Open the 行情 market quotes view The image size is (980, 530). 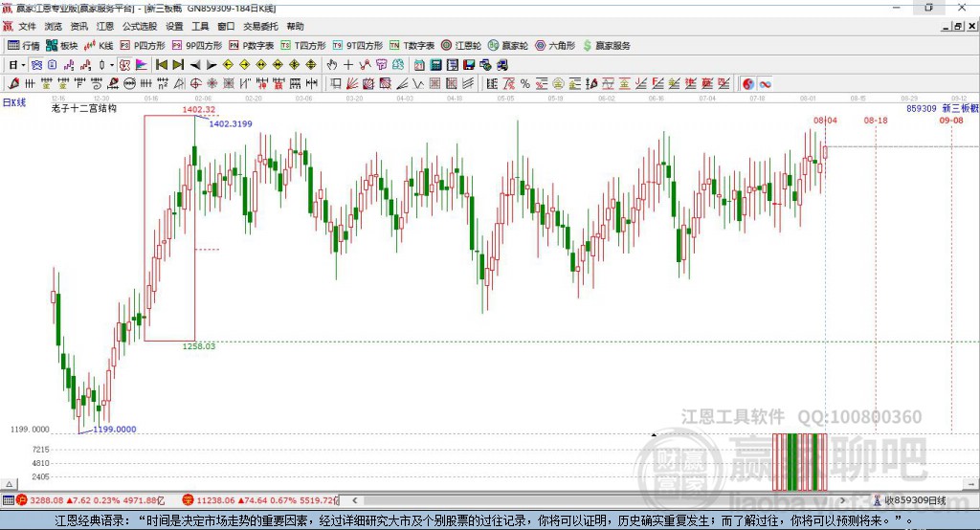coord(24,45)
